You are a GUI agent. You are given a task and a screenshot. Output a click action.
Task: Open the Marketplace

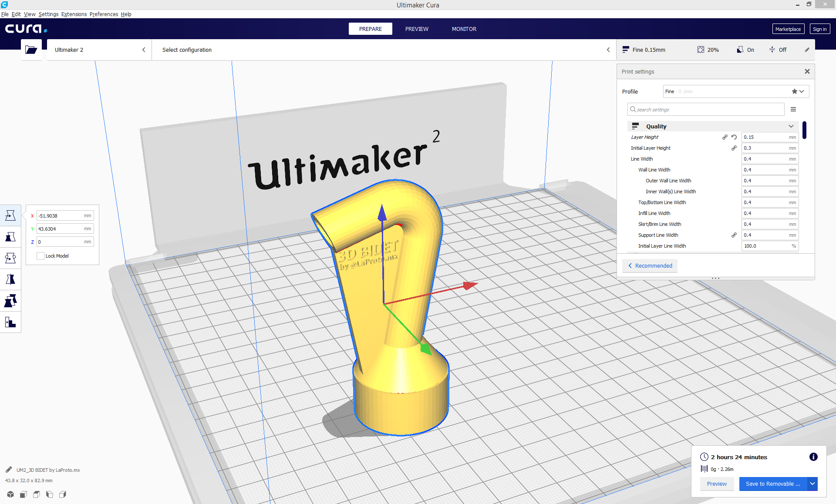788,29
